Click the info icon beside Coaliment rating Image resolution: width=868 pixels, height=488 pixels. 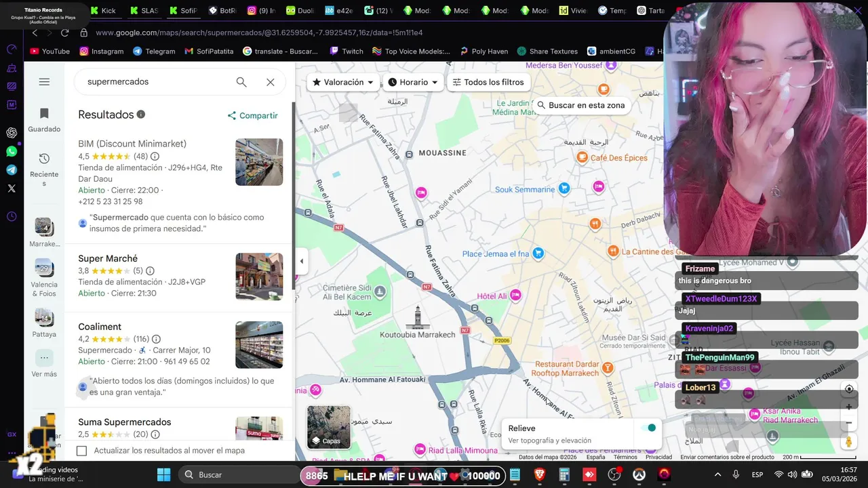(156, 339)
